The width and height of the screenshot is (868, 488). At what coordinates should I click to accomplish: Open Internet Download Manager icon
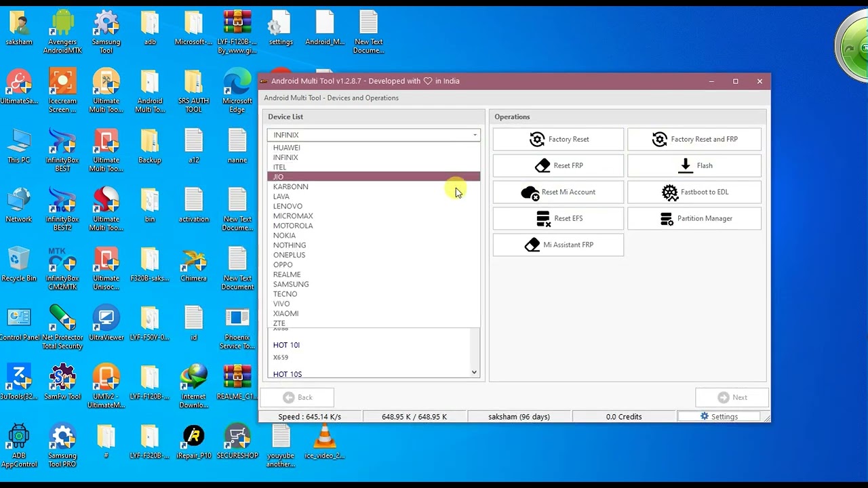(193, 386)
